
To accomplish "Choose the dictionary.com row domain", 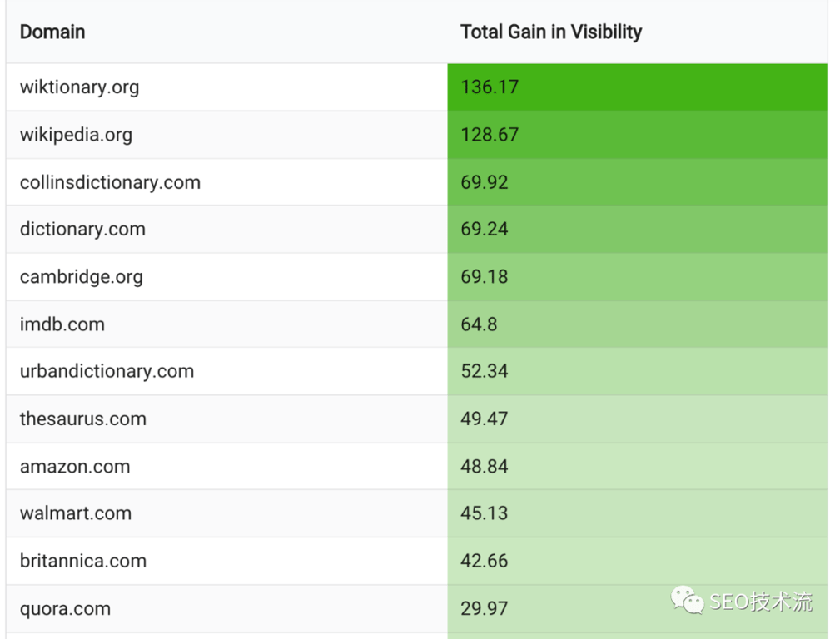I will [82, 230].
